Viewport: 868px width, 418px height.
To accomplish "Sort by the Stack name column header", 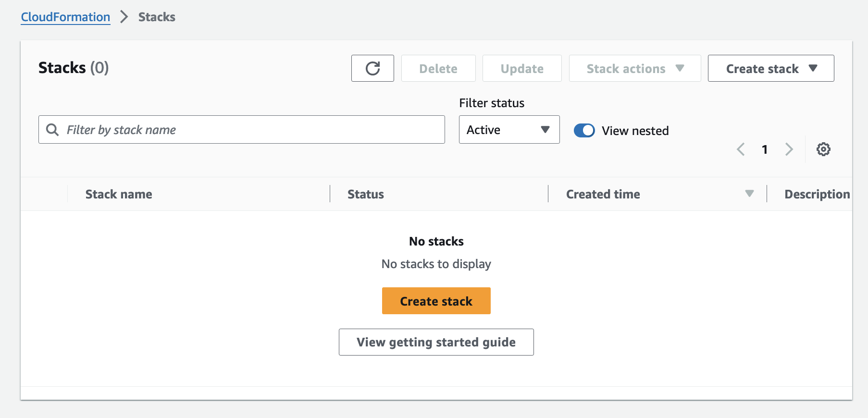I will pos(119,194).
